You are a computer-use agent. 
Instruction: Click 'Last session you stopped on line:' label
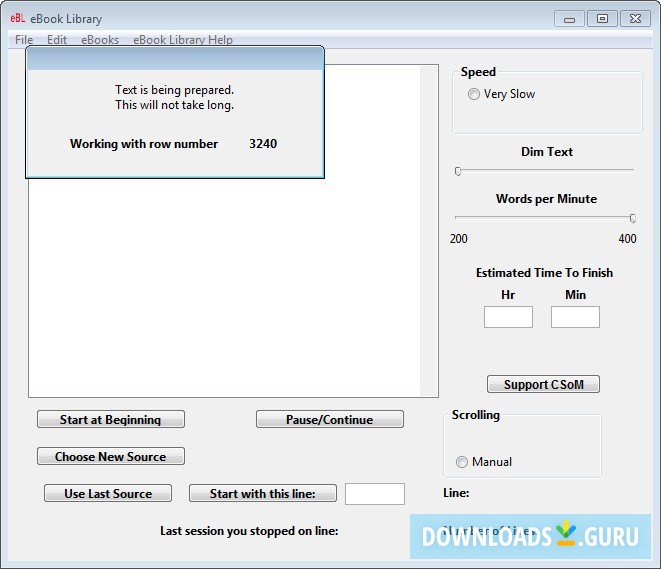point(249,531)
